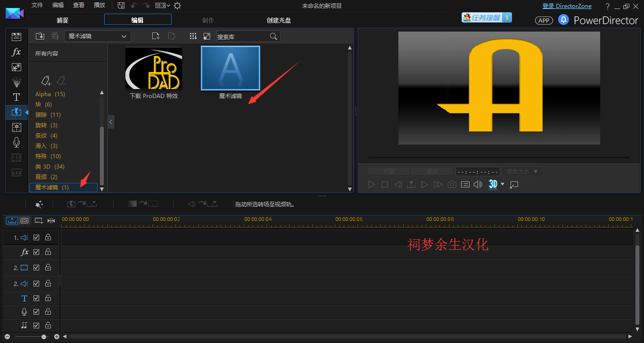Open the 查看 menu
Image resolution: width=644 pixels, height=343 pixels.
79,5
